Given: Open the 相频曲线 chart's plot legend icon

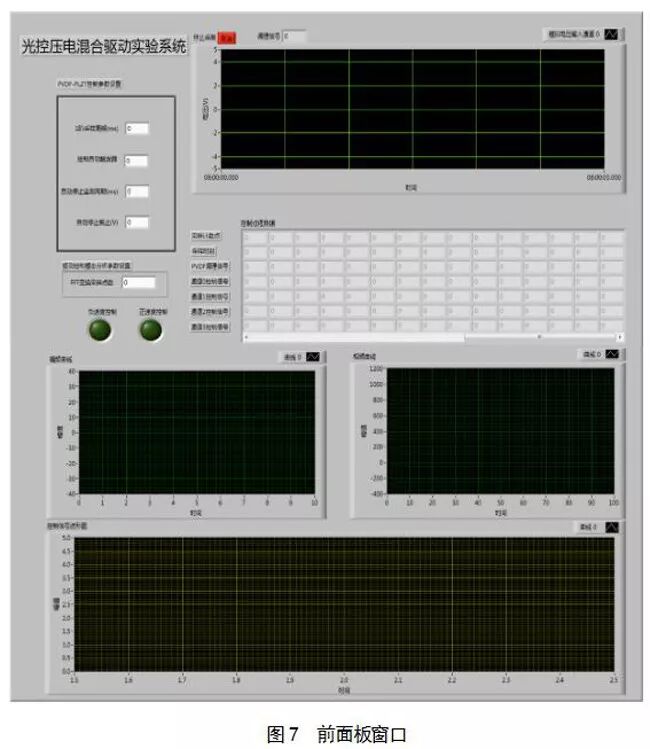Looking at the screenshot, I should click(612, 354).
